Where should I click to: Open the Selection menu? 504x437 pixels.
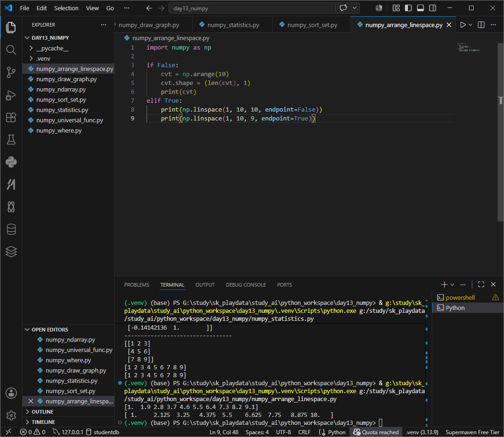[66, 8]
